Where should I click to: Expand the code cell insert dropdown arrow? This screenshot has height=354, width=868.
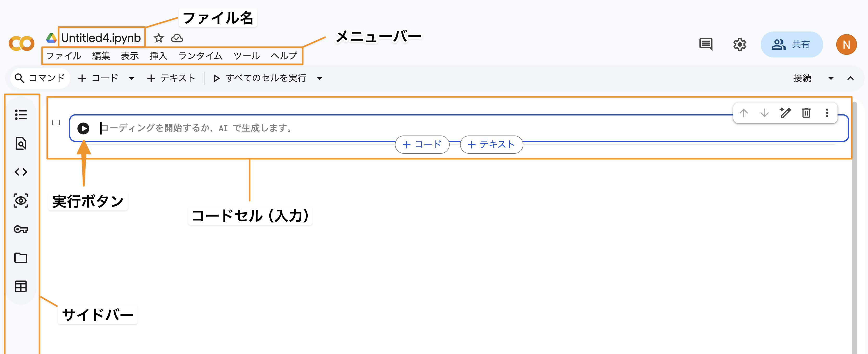point(132,78)
